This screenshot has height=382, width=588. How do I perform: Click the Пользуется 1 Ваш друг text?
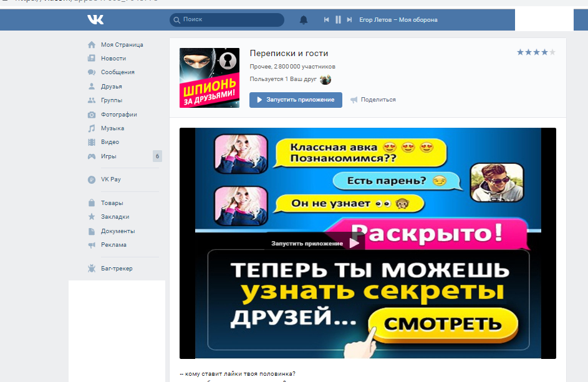[x=283, y=79]
